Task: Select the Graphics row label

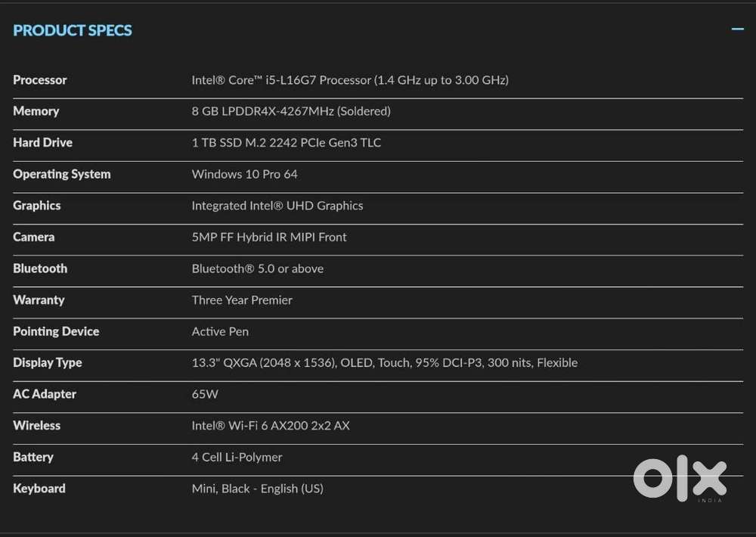Action: coord(37,206)
